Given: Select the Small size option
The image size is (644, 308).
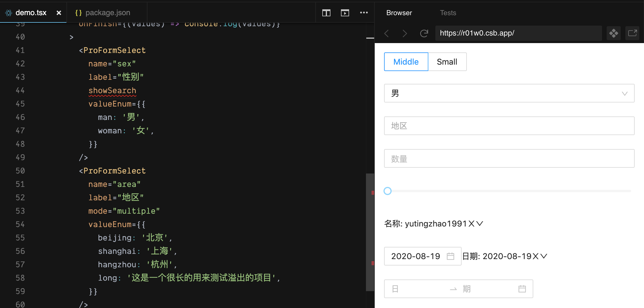Looking at the screenshot, I should pos(447,61).
